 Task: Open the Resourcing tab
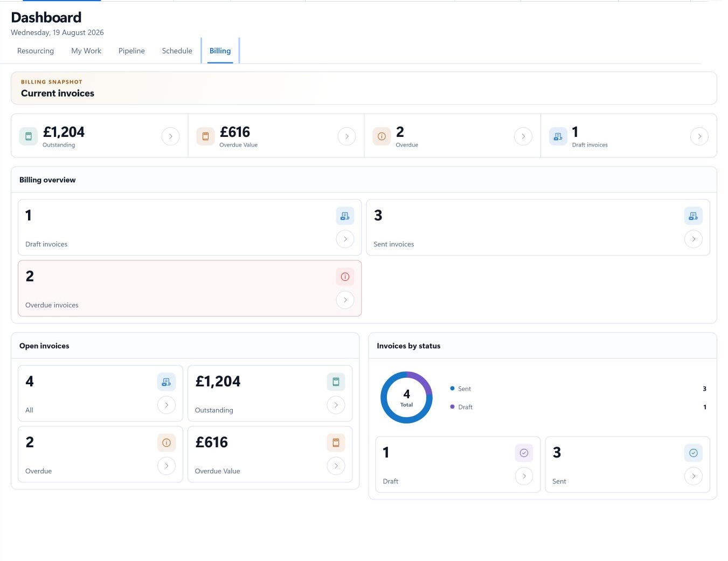coord(36,51)
